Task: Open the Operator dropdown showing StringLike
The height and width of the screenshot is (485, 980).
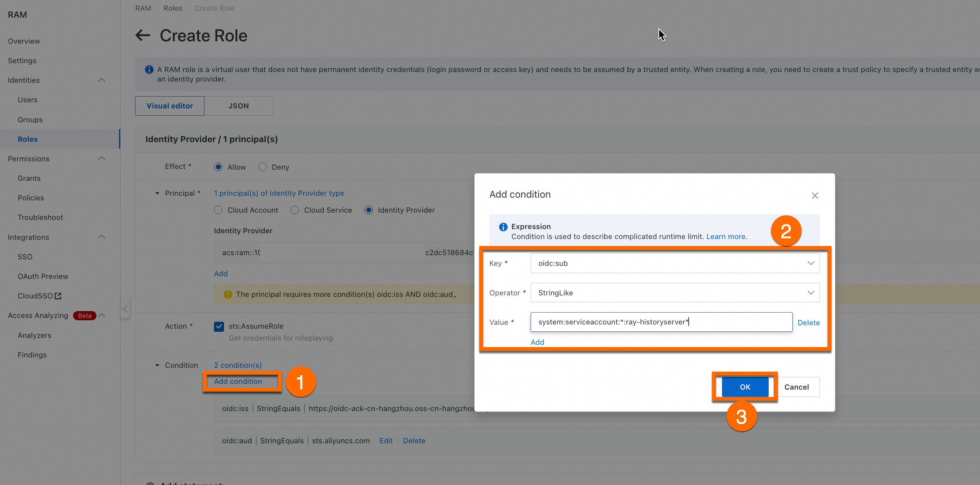Action: click(675, 293)
